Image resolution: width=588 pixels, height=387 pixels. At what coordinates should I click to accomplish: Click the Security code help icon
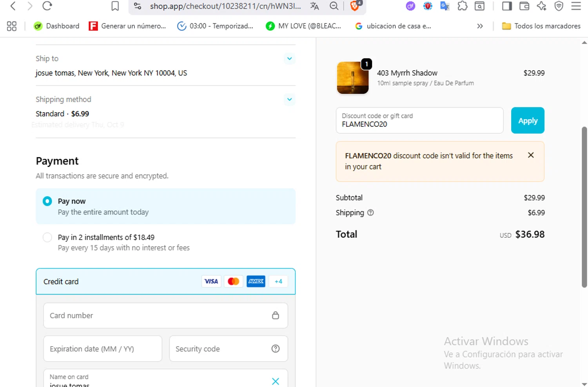coord(276,349)
